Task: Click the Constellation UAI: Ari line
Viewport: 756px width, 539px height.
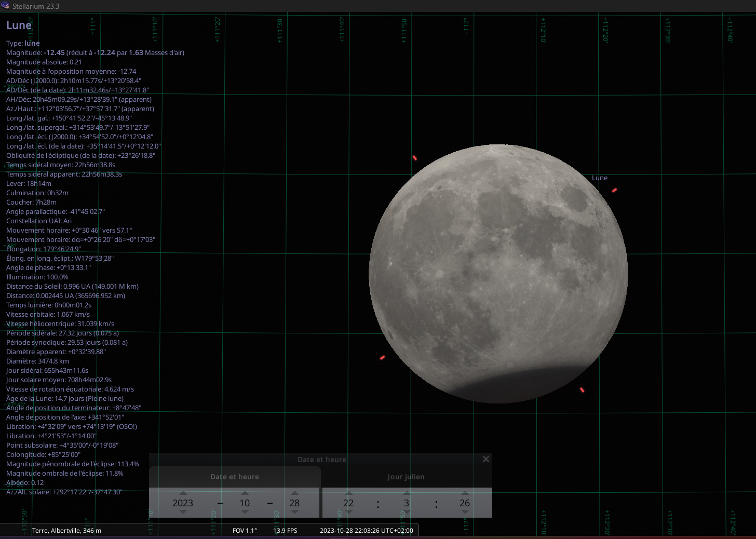Action: click(39, 221)
